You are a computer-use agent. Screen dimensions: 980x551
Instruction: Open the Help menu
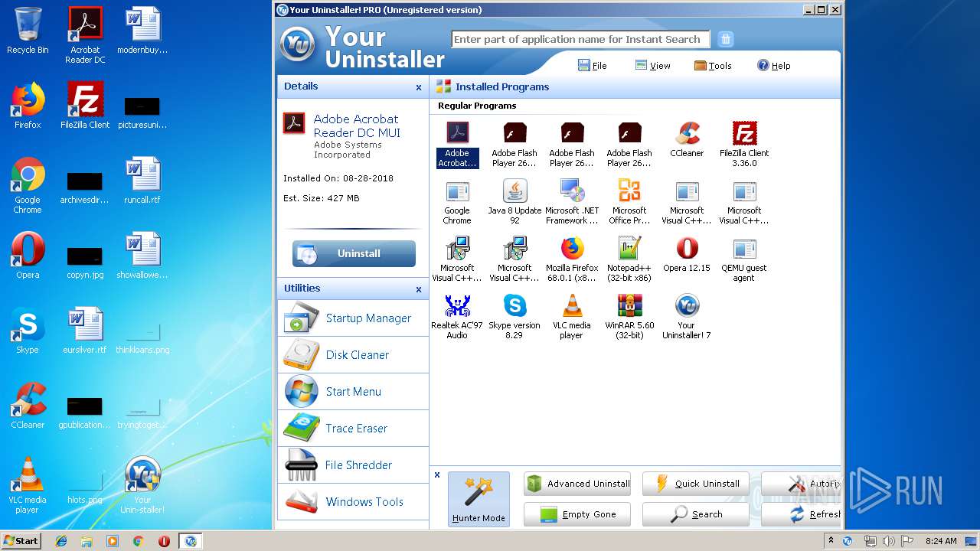[x=773, y=66]
